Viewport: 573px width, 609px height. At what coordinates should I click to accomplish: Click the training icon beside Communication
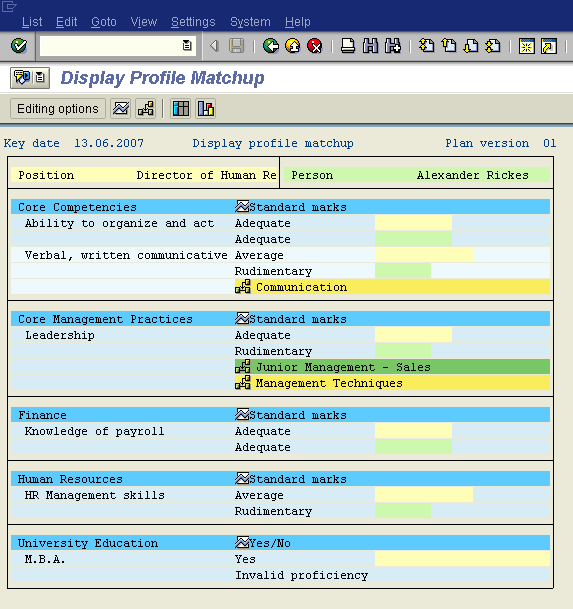(x=243, y=287)
